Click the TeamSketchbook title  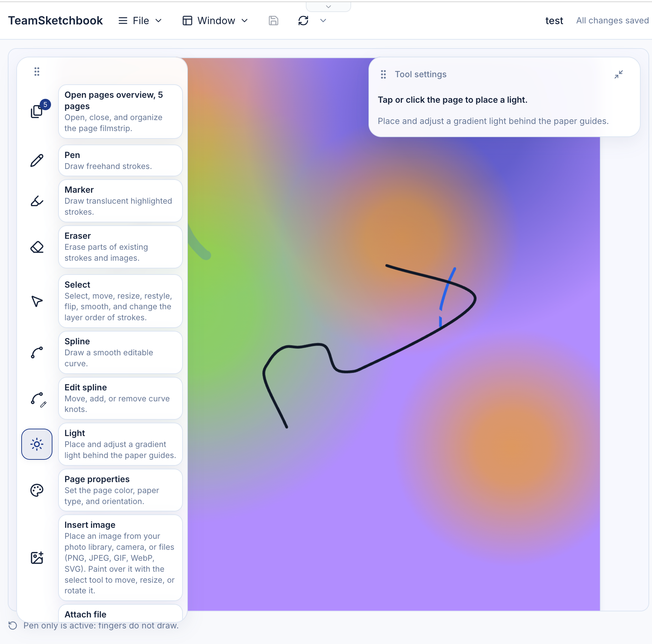point(56,21)
